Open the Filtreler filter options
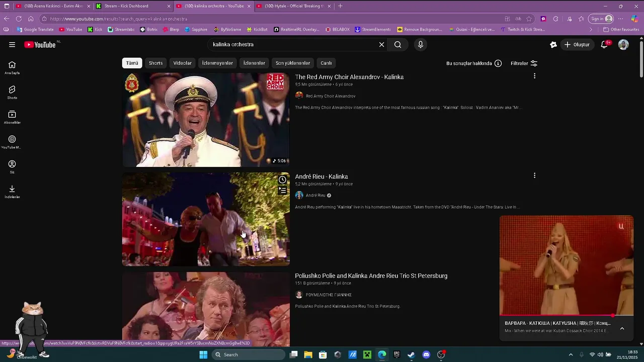Screen dimensions: 644x362 (524, 63)
